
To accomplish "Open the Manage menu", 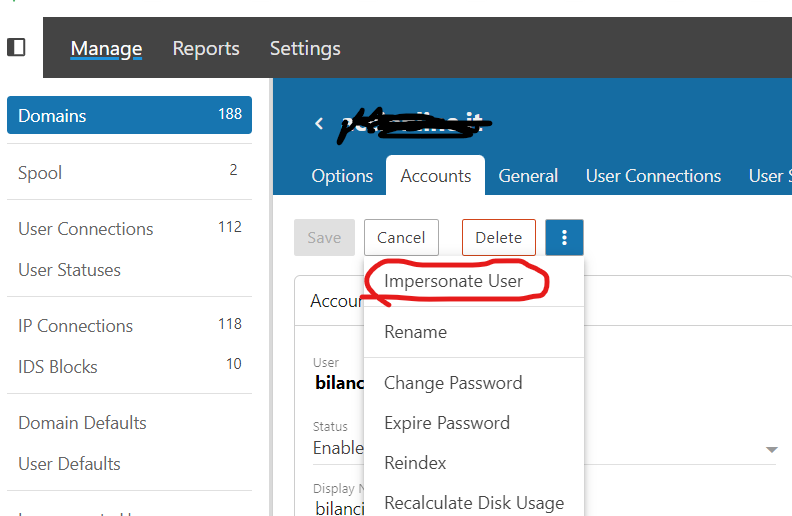I will 106,48.
